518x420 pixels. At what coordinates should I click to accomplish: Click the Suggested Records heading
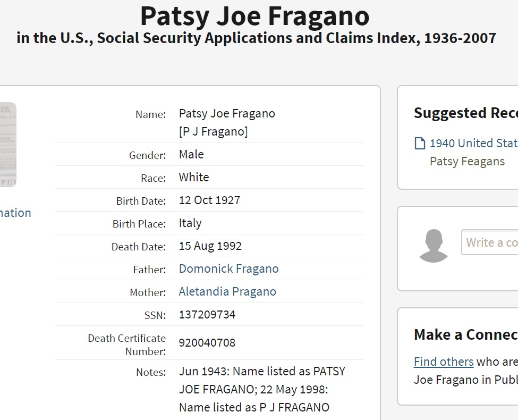pyautogui.click(x=465, y=113)
